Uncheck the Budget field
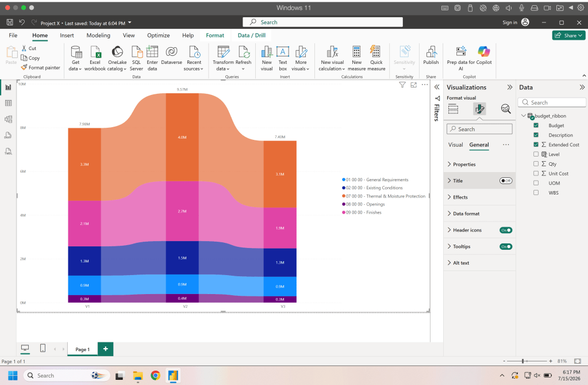The width and height of the screenshot is (588, 385). coord(536,125)
